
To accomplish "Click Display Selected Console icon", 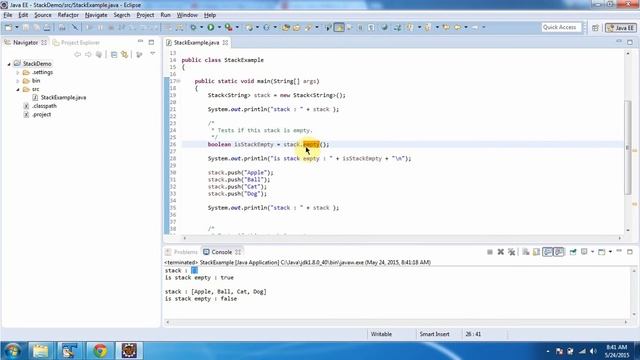I will [584, 252].
